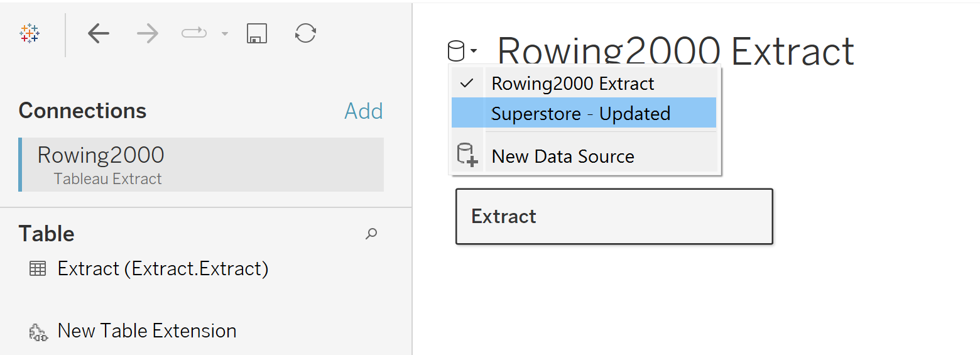Select the Extract (Extract.Extract) table
Viewport: 980px width, 355px height.
click(x=163, y=269)
